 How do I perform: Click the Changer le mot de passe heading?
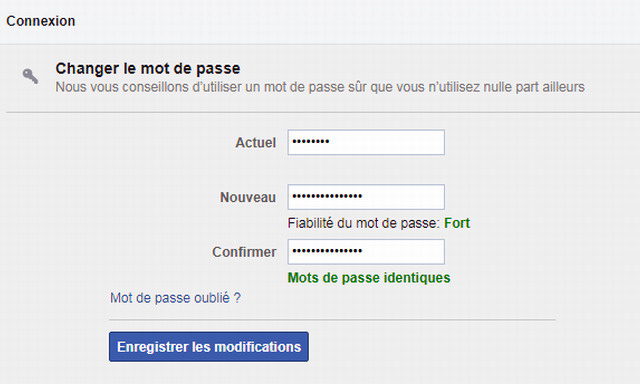point(148,69)
